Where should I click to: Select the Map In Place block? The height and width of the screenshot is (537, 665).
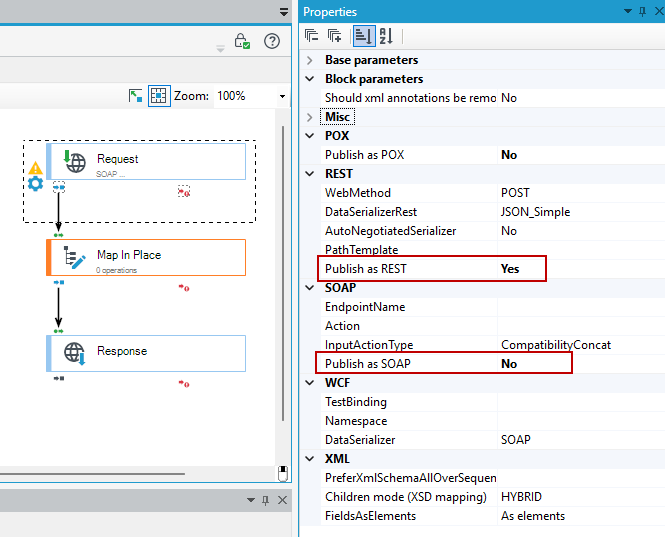coord(146,257)
